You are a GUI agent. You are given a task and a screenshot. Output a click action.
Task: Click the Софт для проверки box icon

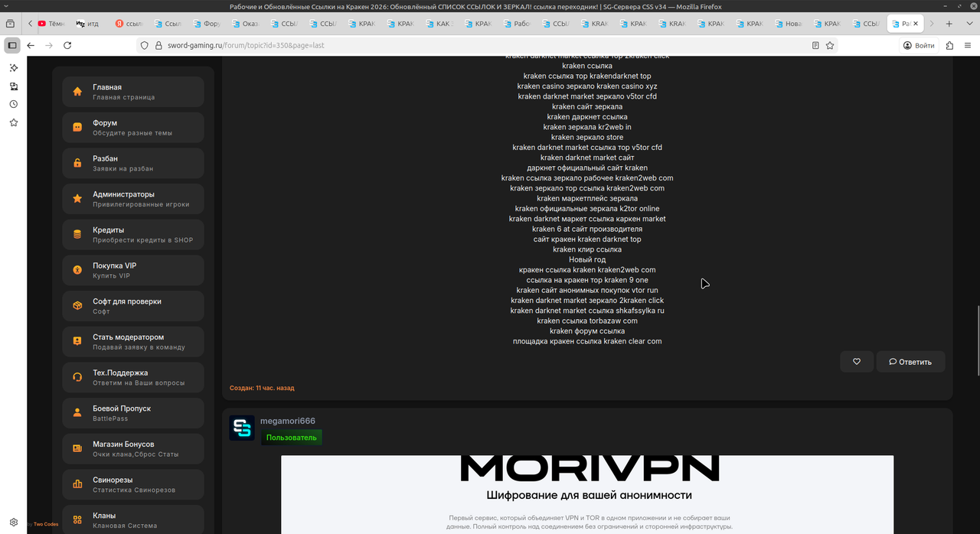coord(77,306)
